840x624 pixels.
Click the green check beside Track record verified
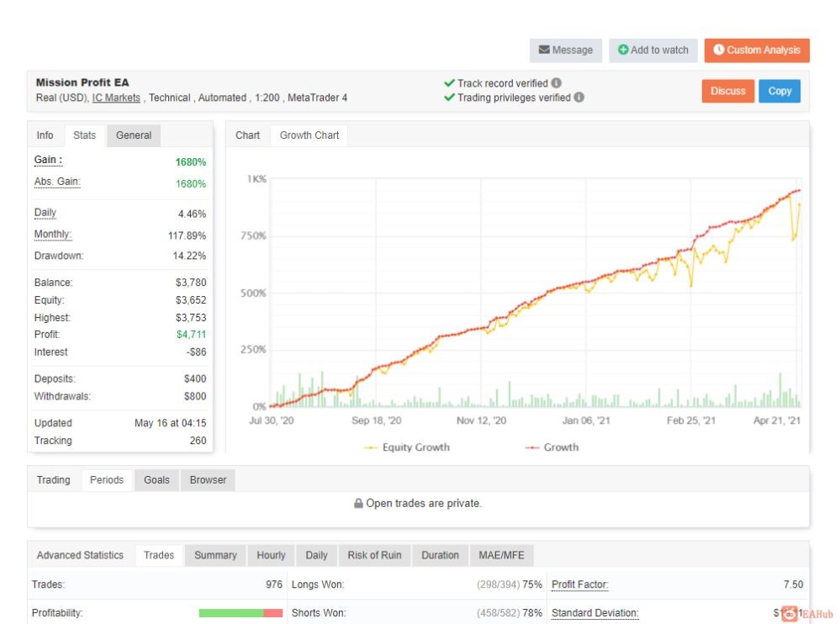pyautogui.click(x=449, y=83)
